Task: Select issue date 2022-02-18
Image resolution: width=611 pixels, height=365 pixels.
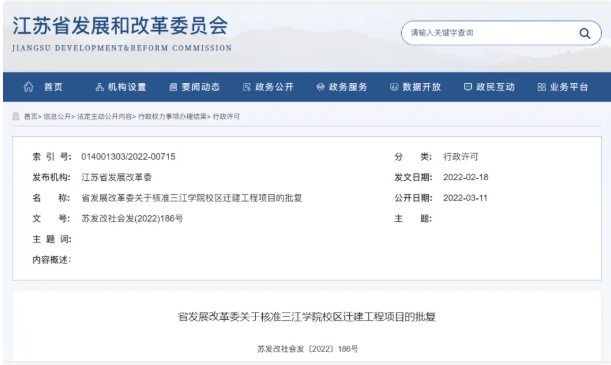Action: coord(466,177)
